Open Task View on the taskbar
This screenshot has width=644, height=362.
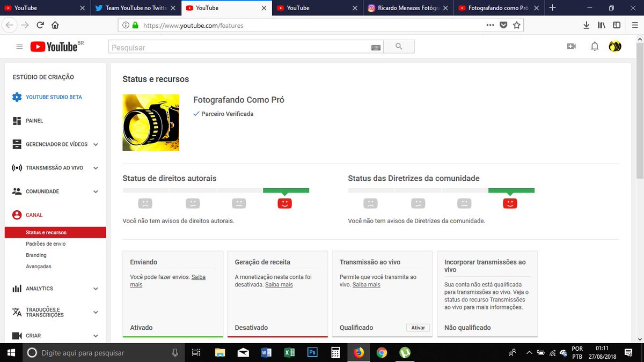196,352
